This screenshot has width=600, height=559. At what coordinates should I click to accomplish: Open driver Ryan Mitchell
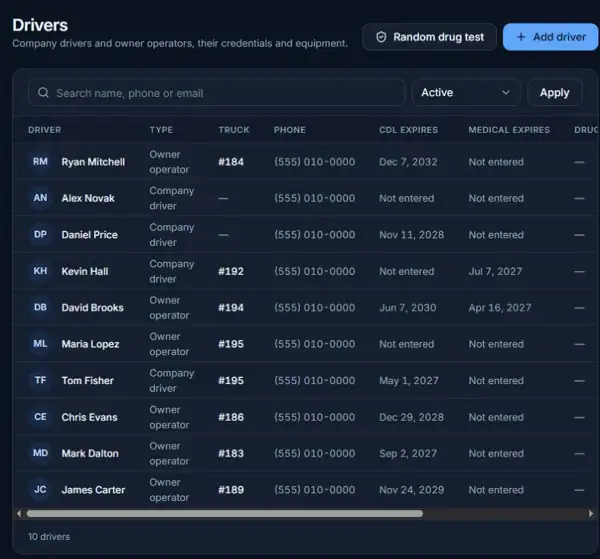point(93,162)
